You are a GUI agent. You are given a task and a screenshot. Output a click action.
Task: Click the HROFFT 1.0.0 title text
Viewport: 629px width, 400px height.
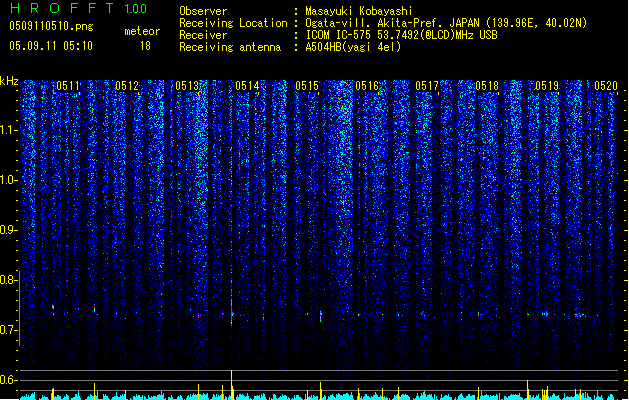coord(78,8)
